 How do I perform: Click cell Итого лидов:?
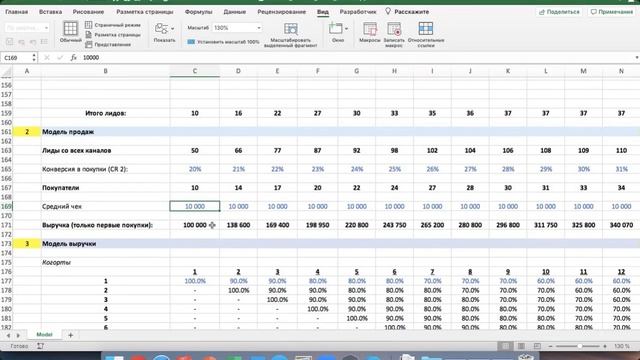(106, 113)
